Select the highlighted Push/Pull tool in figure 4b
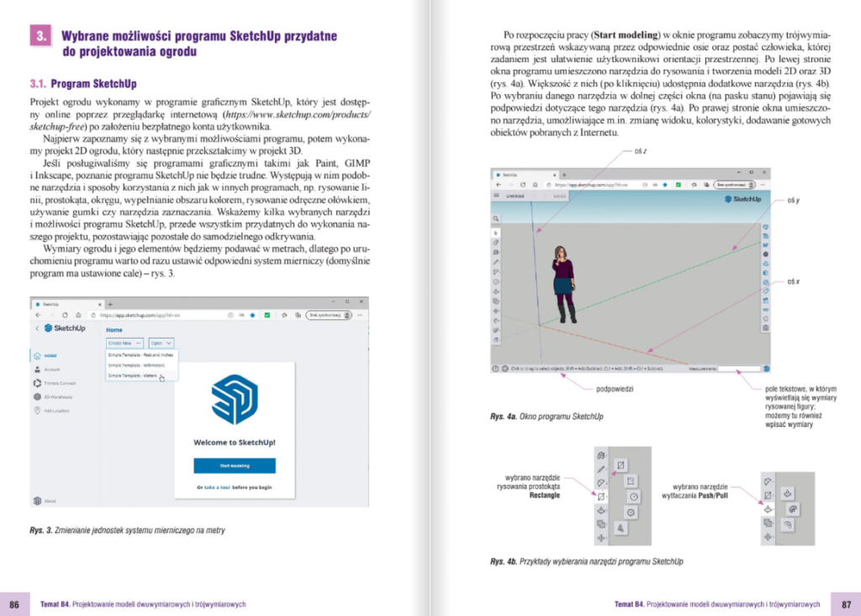 click(x=768, y=509)
